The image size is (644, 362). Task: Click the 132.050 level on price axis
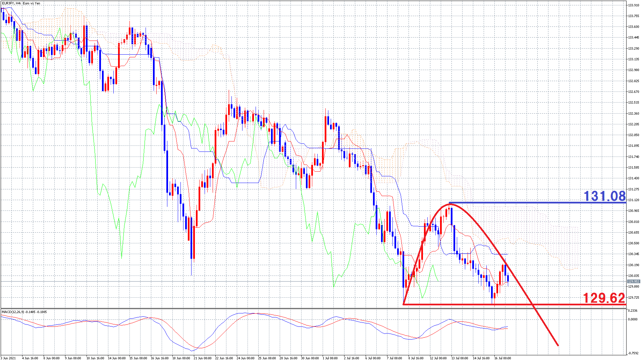(x=633, y=135)
